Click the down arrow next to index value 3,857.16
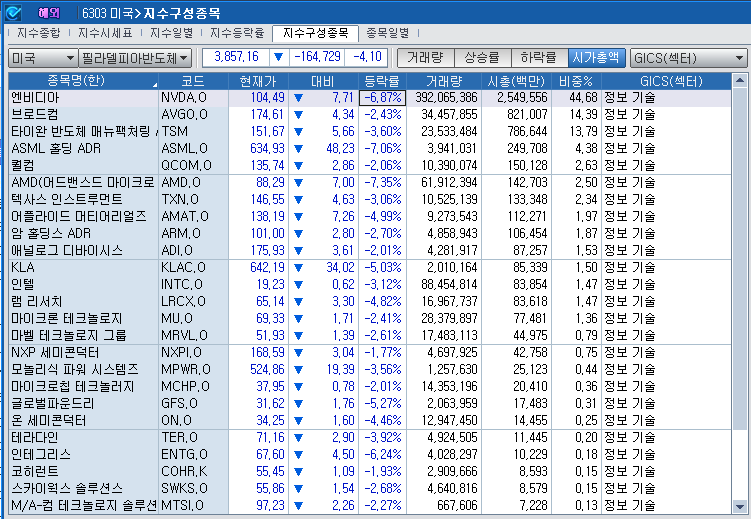Screen dimensions: 751x519 [278, 57]
